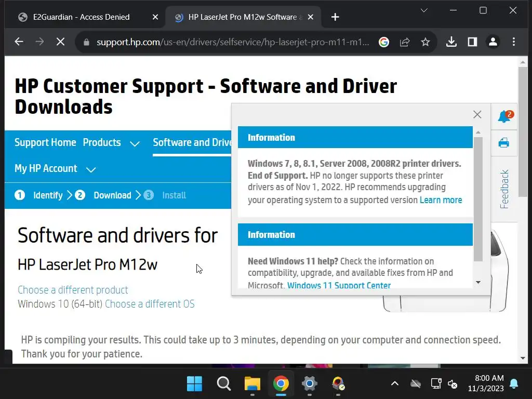This screenshot has width=532, height=399.
Task: Open Software and Drivers menu item
Action: [x=192, y=142]
